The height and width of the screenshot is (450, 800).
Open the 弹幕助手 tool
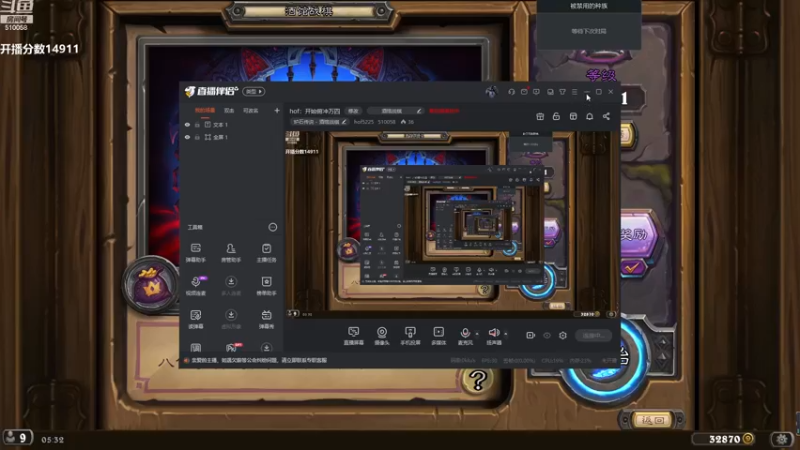[195, 253]
